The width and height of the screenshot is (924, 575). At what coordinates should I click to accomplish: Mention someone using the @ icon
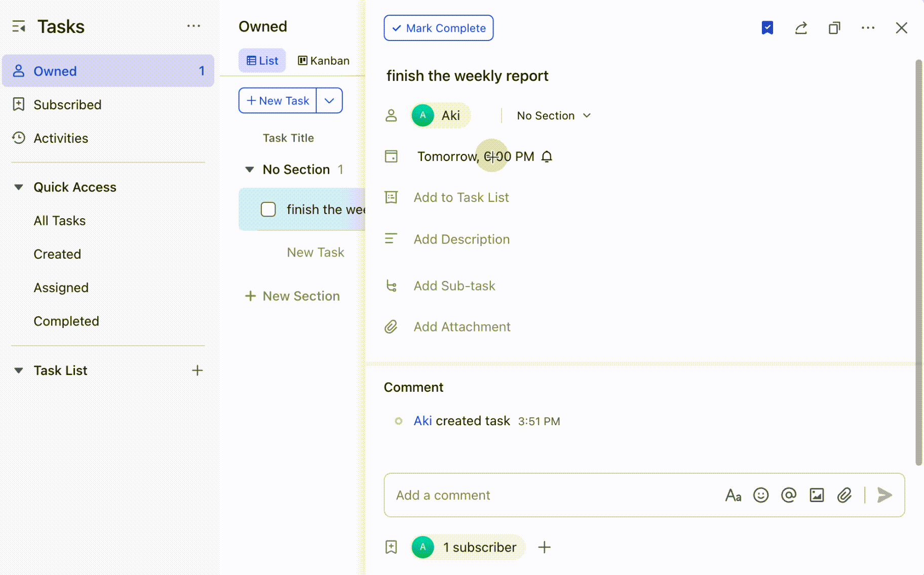point(788,495)
